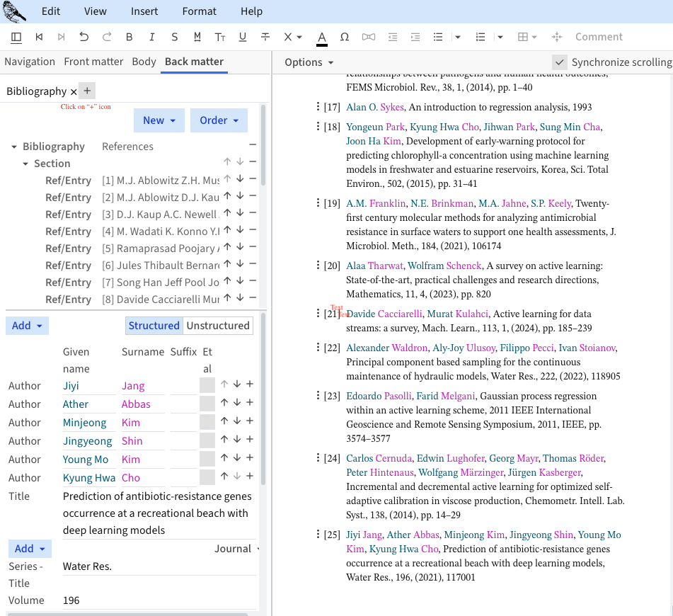This screenshot has width=673, height=616.
Task: Open the Options dropdown in the preview pane
Action: coord(309,62)
